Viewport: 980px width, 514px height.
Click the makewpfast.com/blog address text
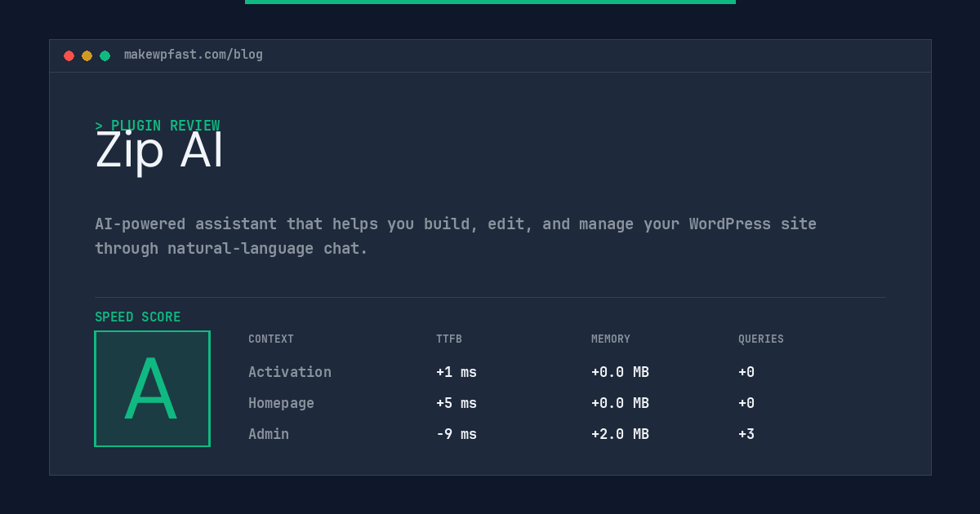point(194,55)
